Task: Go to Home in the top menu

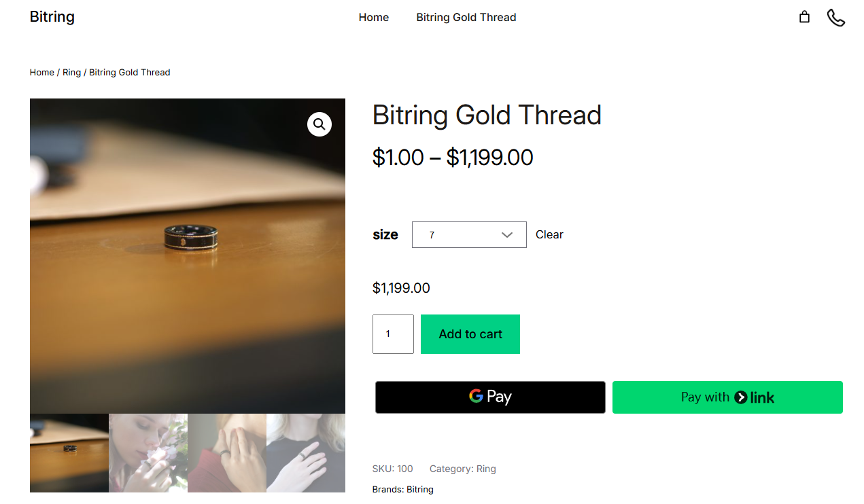Action: [x=374, y=18]
